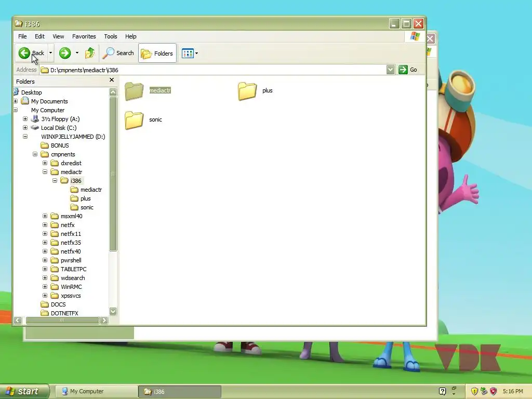Open the Address bar dropdown
This screenshot has height=399, width=532.
(390, 70)
